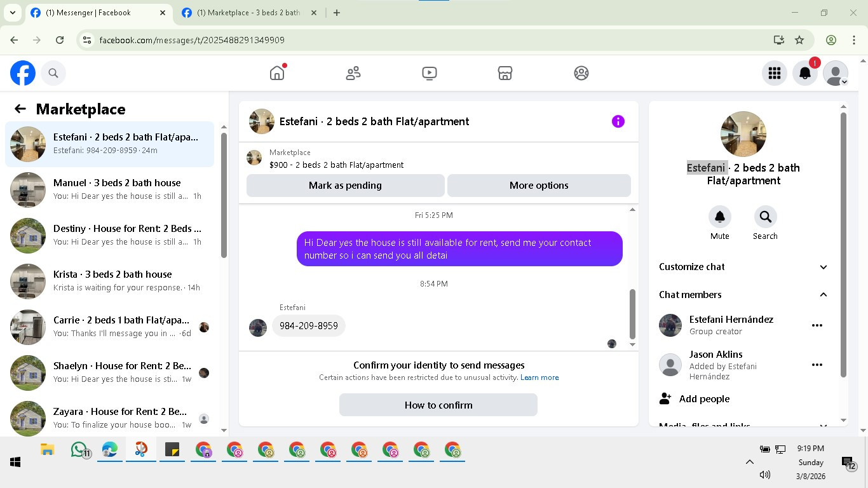Click the info panel scrollbar
Screen dimensions: 868x488
[844, 245]
